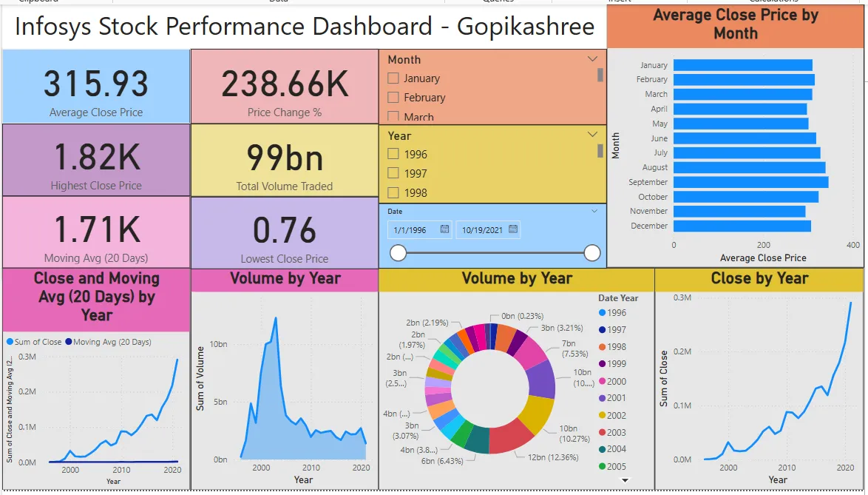Select the September bar in month chart

click(751, 182)
